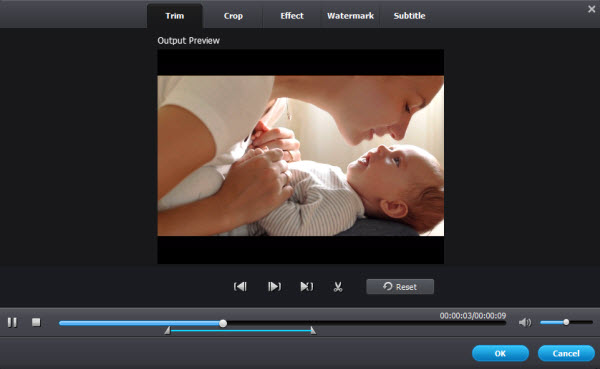Click the right trim range marker
Viewport: 600px width, 369px height.
point(313,330)
